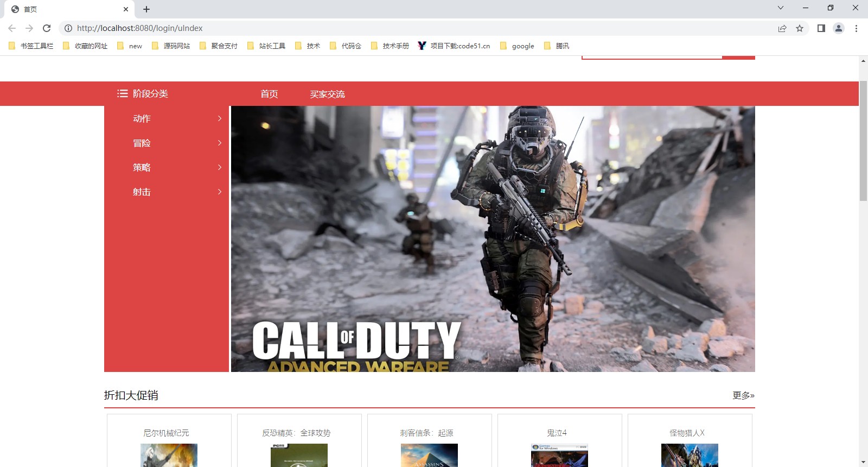Open a new tab with plus button
The image size is (868, 467).
click(146, 9)
